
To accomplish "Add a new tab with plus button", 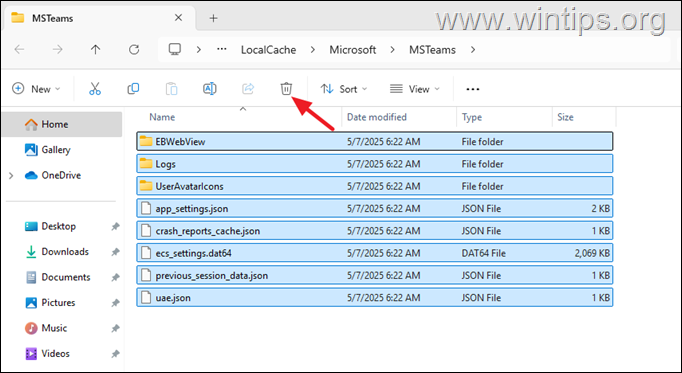I will pos(213,18).
